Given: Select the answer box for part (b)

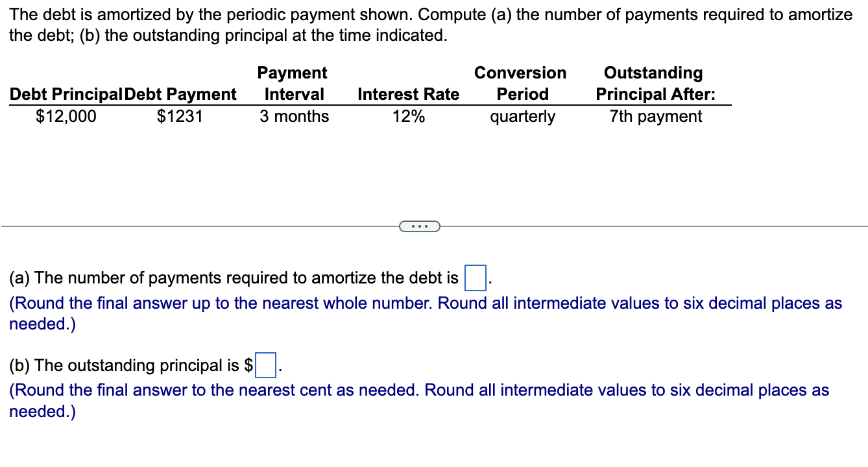Looking at the screenshot, I should click(267, 365).
